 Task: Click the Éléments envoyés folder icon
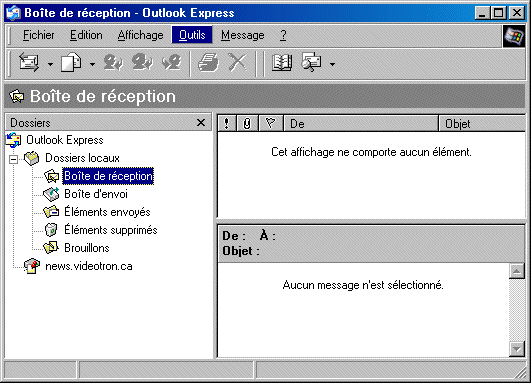click(51, 212)
